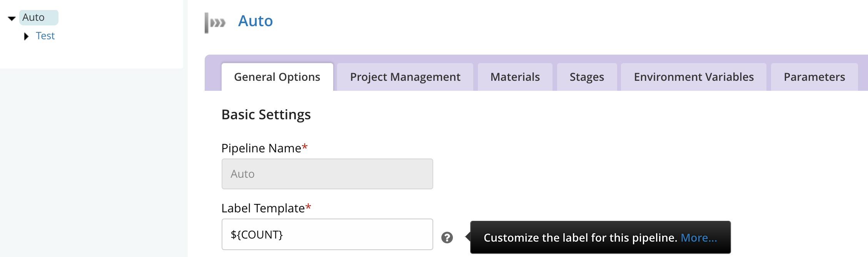The width and height of the screenshot is (868, 257).
Task: Click the disabled Pipeline Name field
Action: 327,174
